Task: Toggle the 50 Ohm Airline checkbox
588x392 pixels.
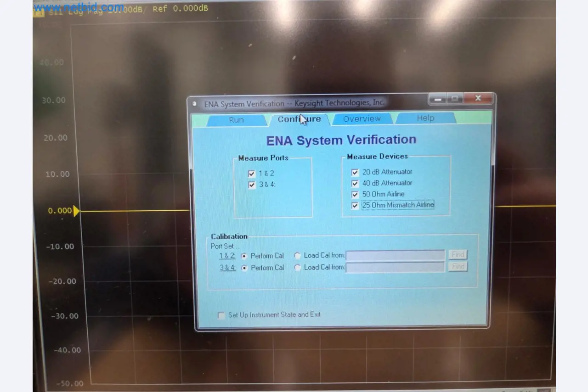Action: tap(355, 194)
